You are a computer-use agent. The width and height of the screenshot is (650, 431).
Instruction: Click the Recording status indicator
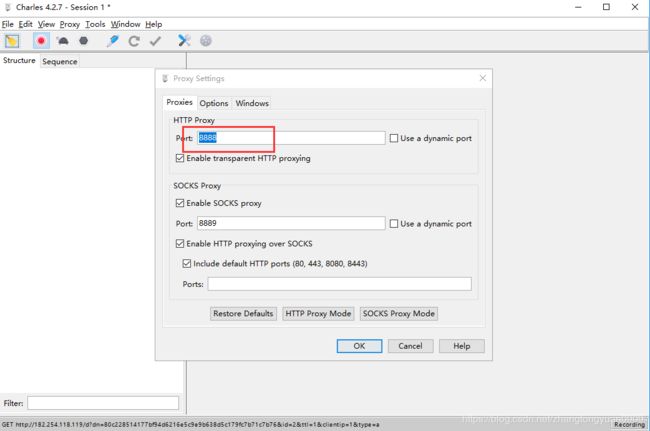629,424
